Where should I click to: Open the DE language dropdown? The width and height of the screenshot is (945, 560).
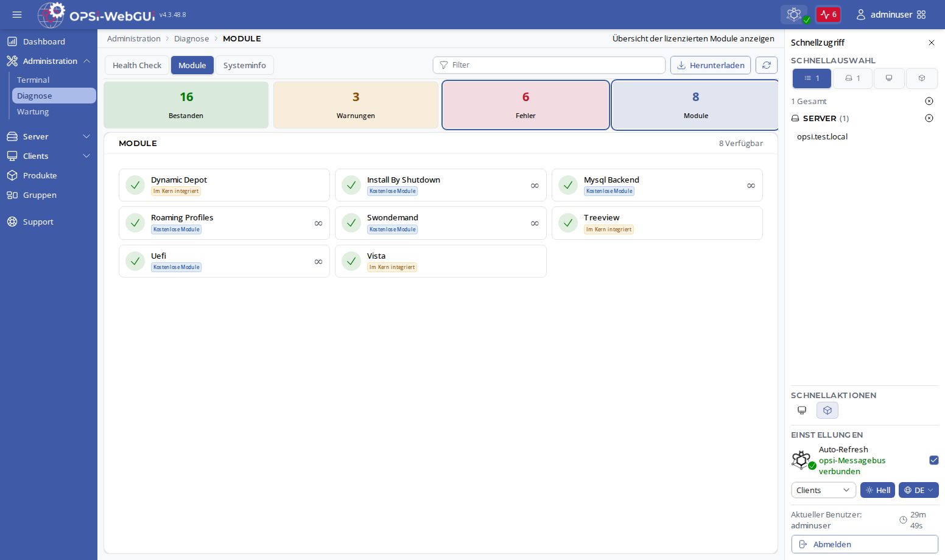(918, 490)
